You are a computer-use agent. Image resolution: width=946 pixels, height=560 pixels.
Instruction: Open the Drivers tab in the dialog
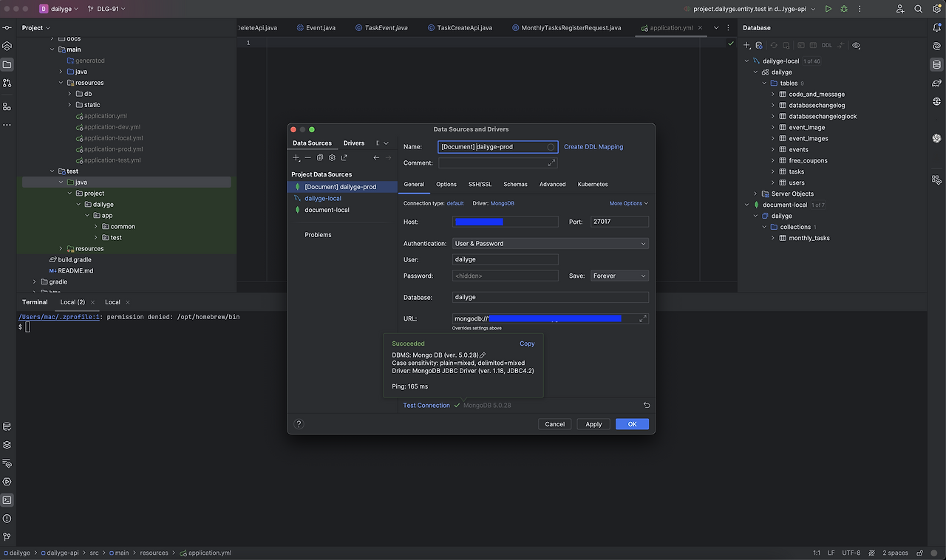point(354,143)
